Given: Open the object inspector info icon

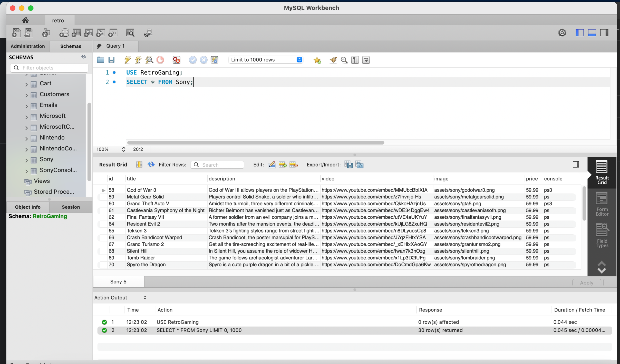Looking at the screenshot, I should (x=46, y=33).
